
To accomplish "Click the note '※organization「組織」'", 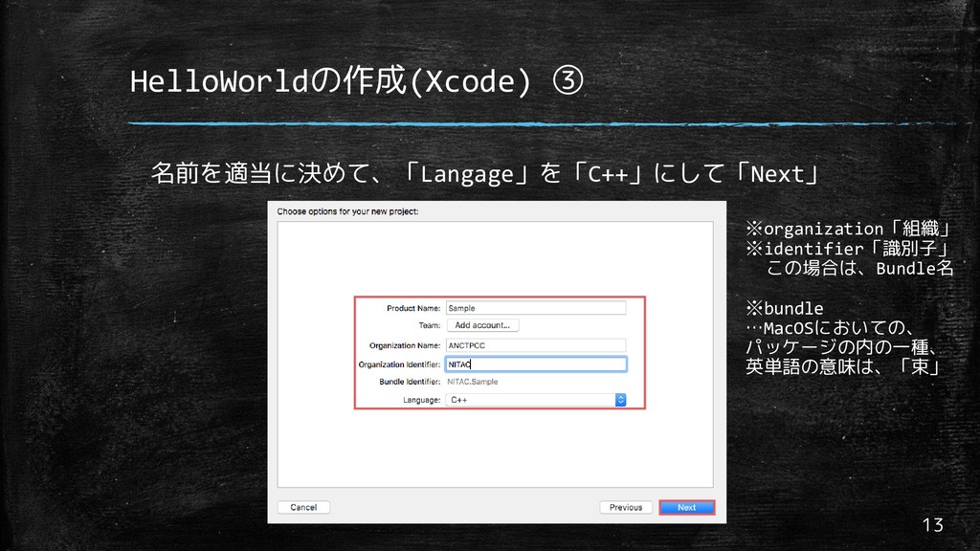I will (849, 229).
